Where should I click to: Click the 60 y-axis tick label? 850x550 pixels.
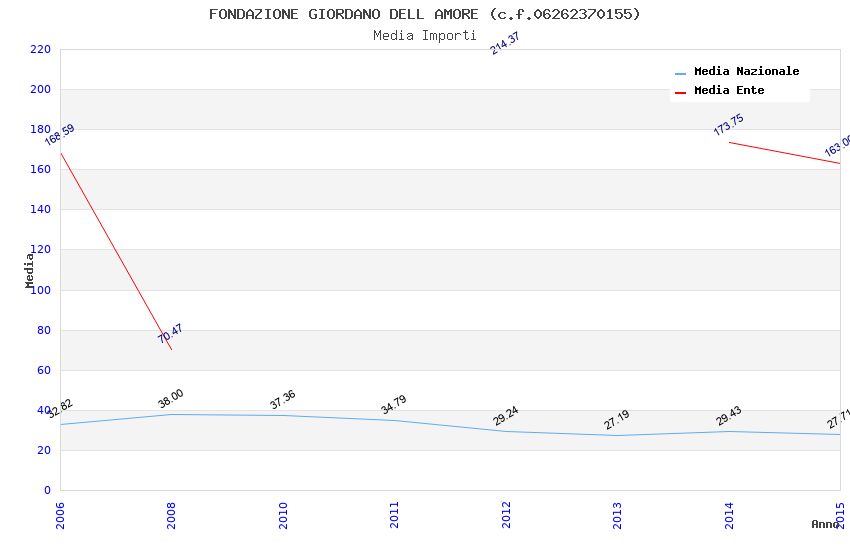[x=44, y=370]
